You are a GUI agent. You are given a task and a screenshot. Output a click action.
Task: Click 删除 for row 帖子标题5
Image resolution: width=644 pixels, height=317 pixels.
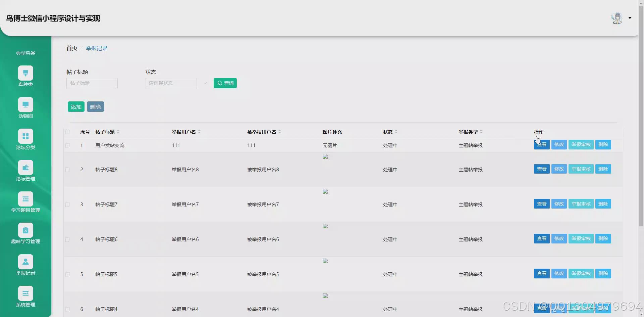603,274
